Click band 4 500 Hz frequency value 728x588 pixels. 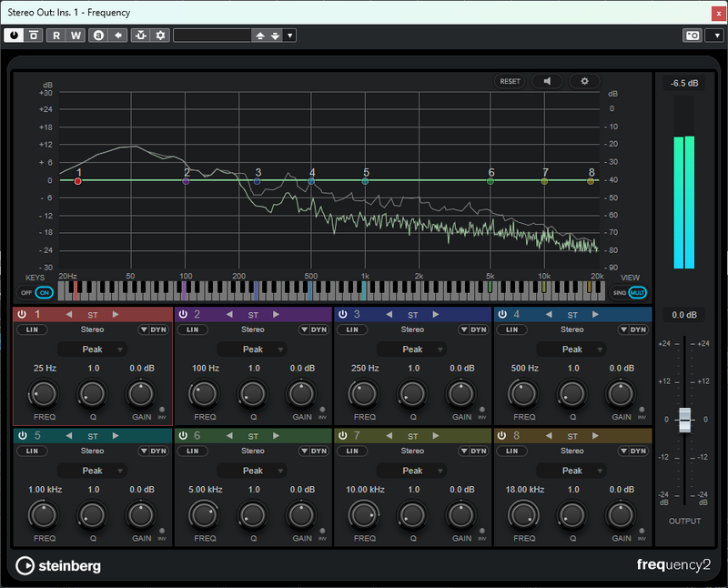[x=525, y=369]
